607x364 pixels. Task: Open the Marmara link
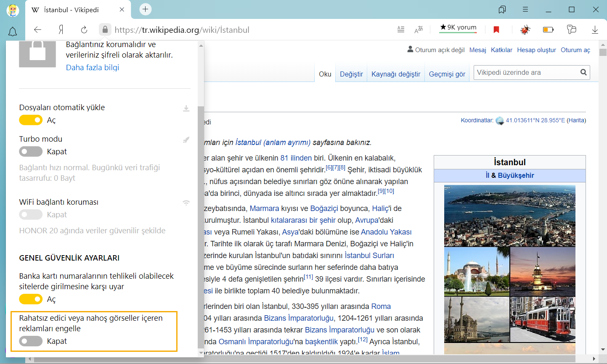click(264, 208)
